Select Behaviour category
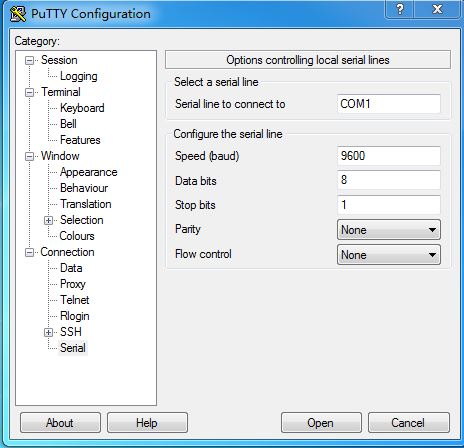 [84, 188]
